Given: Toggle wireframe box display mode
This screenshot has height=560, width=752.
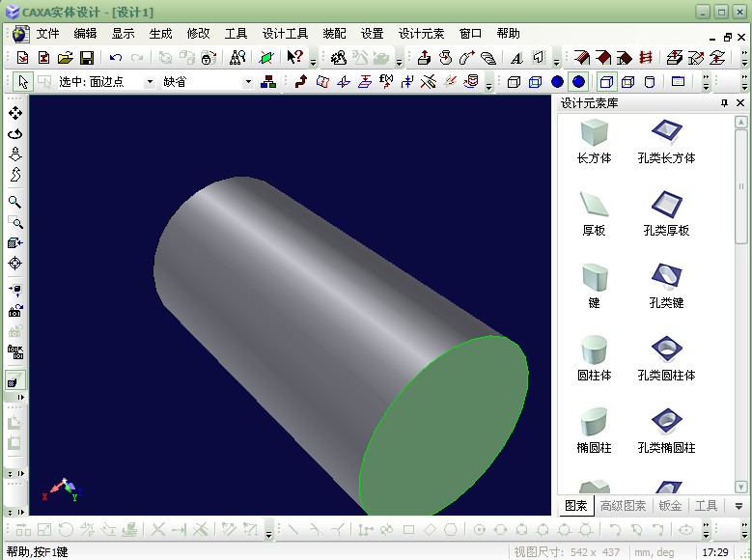Looking at the screenshot, I should (514, 82).
